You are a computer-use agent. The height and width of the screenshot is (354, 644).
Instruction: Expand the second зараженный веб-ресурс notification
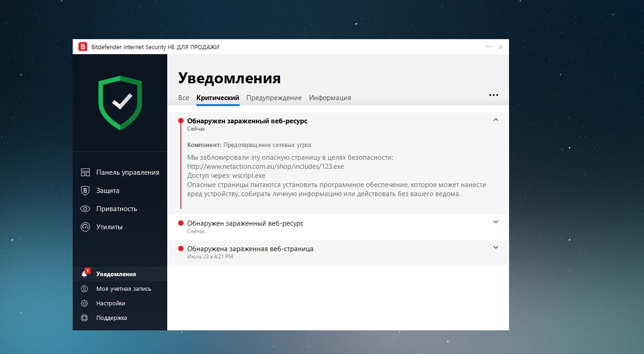point(496,222)
